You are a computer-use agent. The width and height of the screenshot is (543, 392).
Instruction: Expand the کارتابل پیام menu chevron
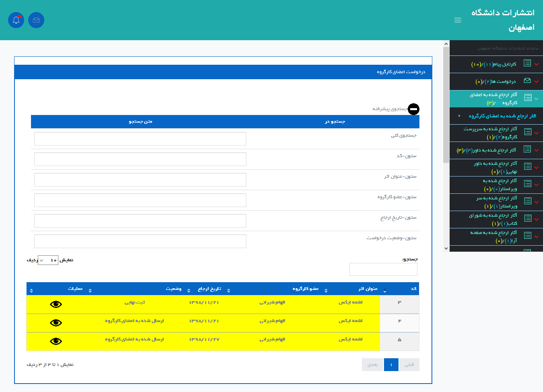537,64
